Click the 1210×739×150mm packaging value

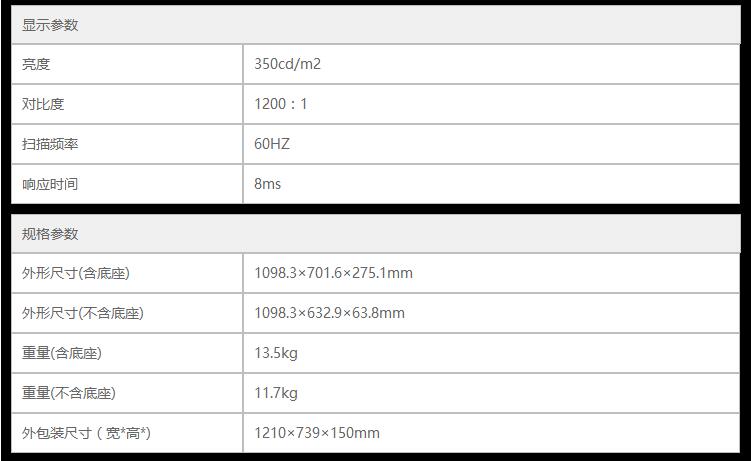[317, 433]
